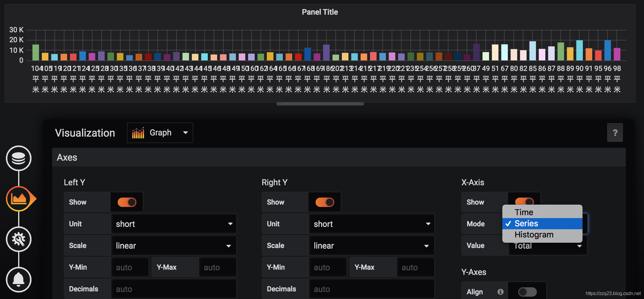Image resolution: width=644 pixels, height=299 pixels.
Task: Click the Right Y Y-Max input
Action: 416,267
